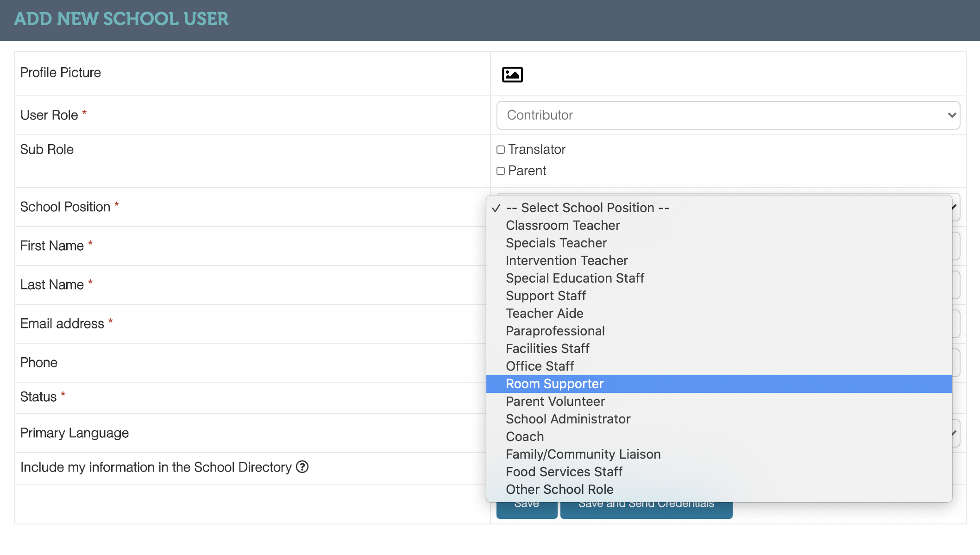Toggle the Translator sub role checkbox
Image resolution: width=980 pixels, height=555 pixels.
(501, 150)
